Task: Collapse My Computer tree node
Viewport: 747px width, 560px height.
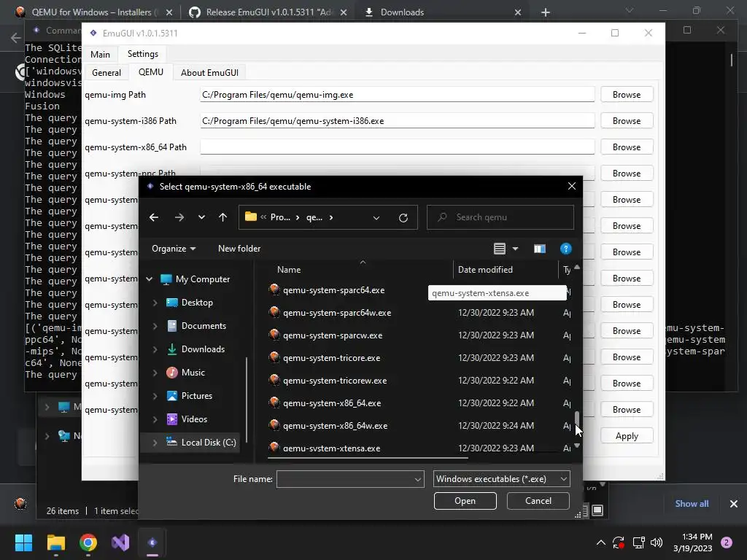Action: coord(149,279)
